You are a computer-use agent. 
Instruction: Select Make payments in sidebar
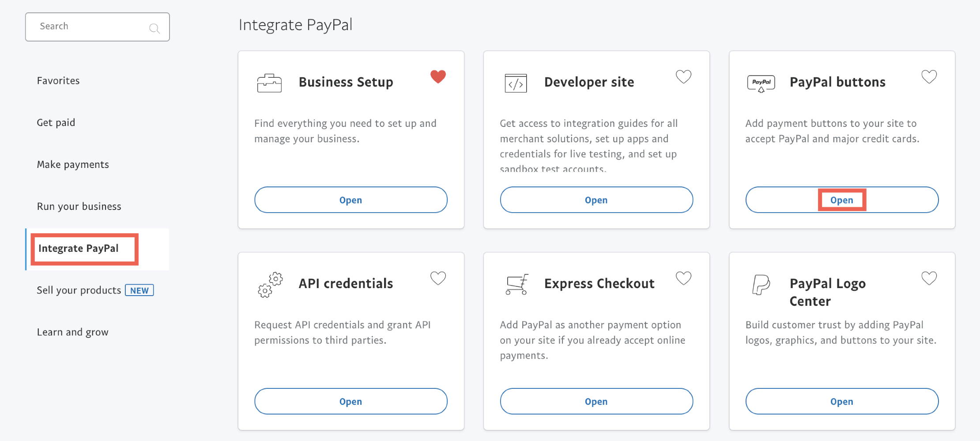coord(73,164)
